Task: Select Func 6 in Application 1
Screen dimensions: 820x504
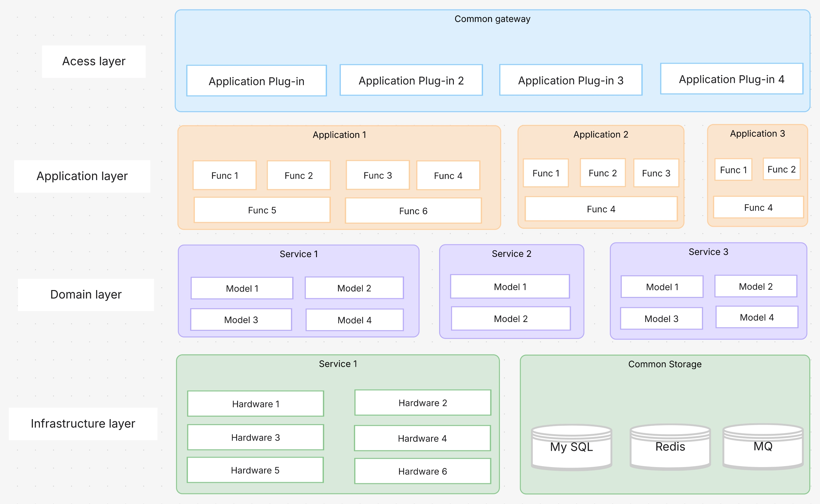Action: pyautogui.click(x=413, y=211)
